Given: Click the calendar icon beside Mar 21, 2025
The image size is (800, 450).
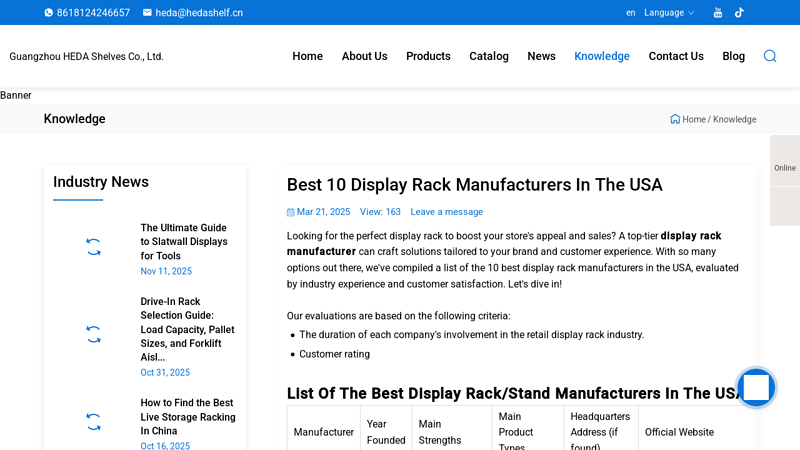Looking at the screenshot, I should (x=290, y=212).
